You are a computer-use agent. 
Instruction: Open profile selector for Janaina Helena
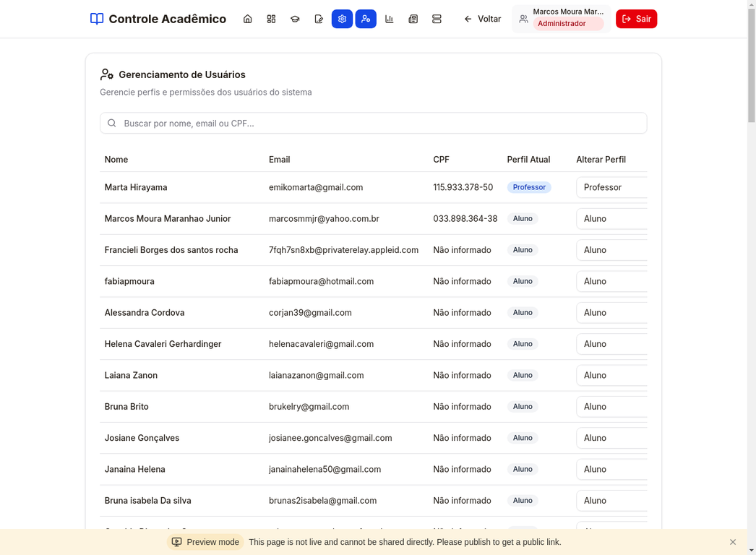click(611, 469)
